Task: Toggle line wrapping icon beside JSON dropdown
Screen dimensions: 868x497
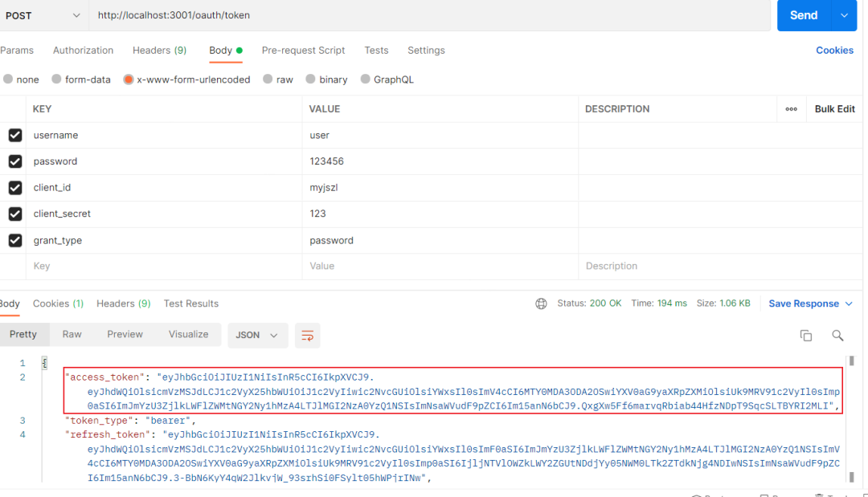Action: 307,335
